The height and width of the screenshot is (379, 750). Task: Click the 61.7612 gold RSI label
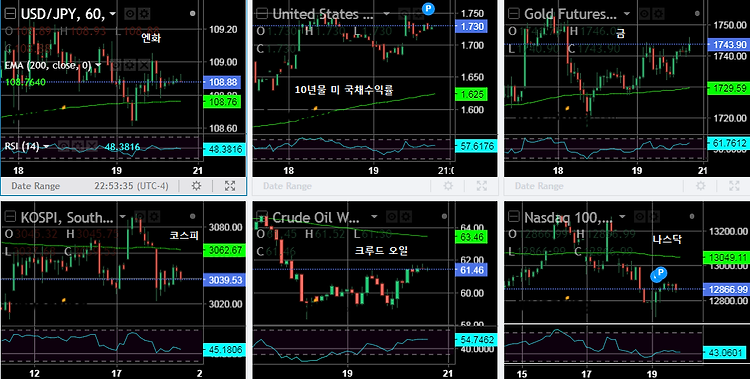click(729, 143)
